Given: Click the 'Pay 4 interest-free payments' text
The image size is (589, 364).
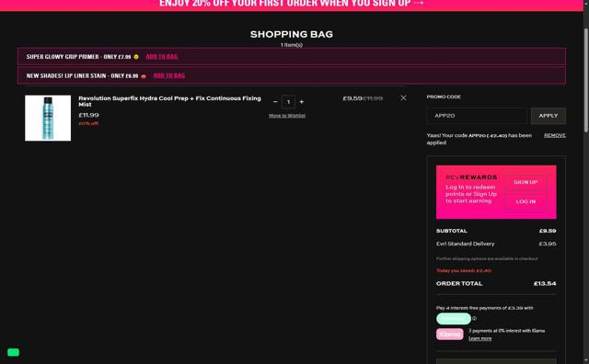Looking at the screenshot, I should 485,308.
